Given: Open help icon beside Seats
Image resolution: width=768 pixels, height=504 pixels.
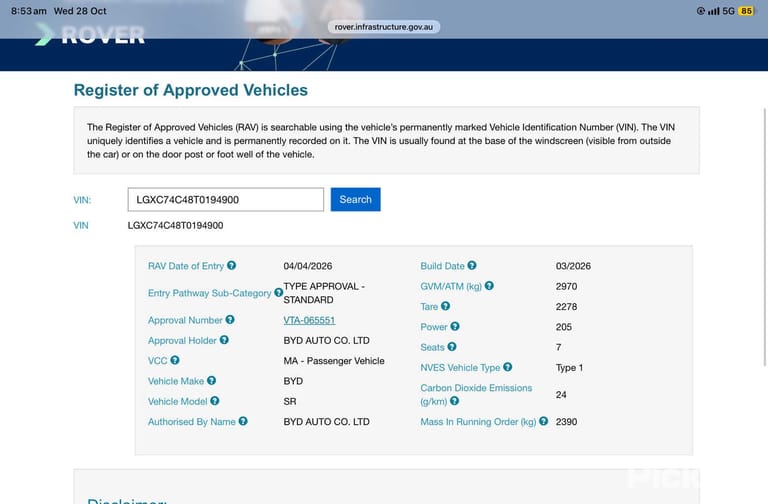Looking at the screenshot, I should (x=452, y=346).
